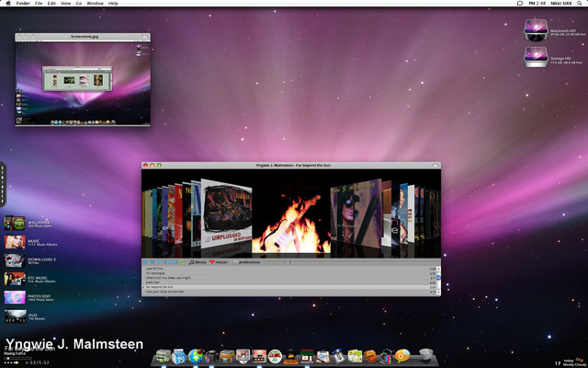Open the Go menu in menu bar

point(79,4)
